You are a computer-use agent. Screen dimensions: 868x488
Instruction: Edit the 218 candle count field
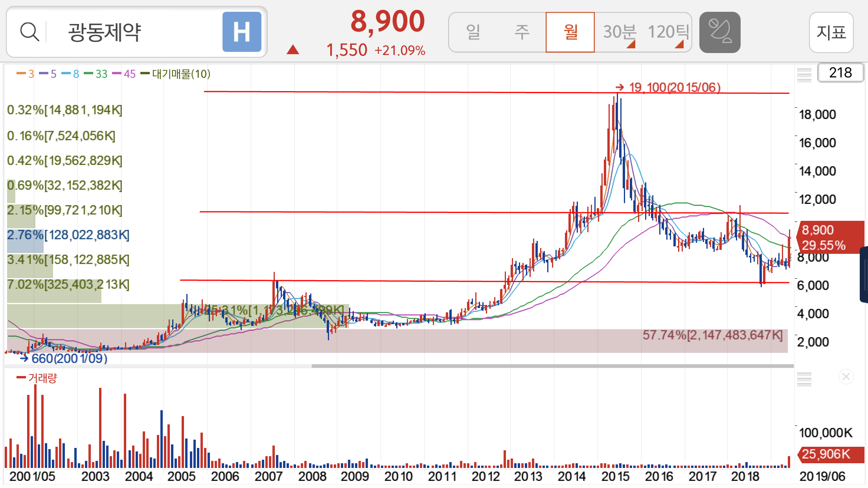point(840,73)
